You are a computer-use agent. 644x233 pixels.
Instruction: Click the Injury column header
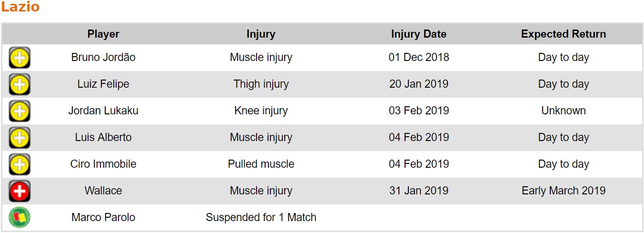[261, 34]
